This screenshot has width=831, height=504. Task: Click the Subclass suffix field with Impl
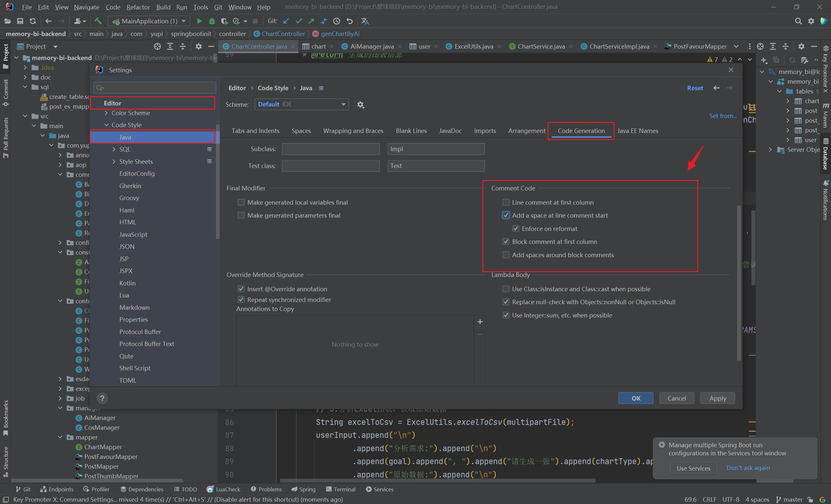pos(436,149)
